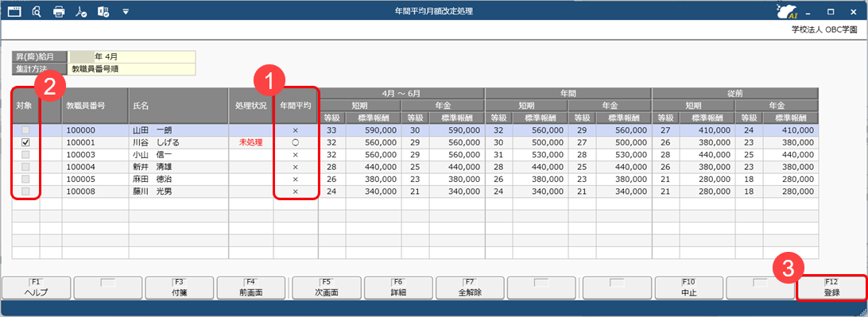Viewport: 868px width, 317px height.
Task: Select employee number 100001
Action: point(80,143)
